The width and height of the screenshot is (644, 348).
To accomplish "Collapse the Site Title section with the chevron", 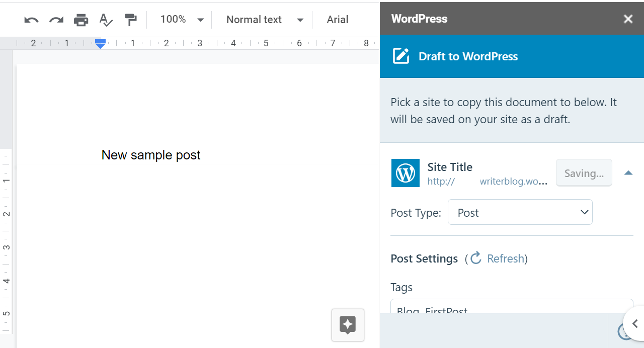I will [x=628, y=172].
